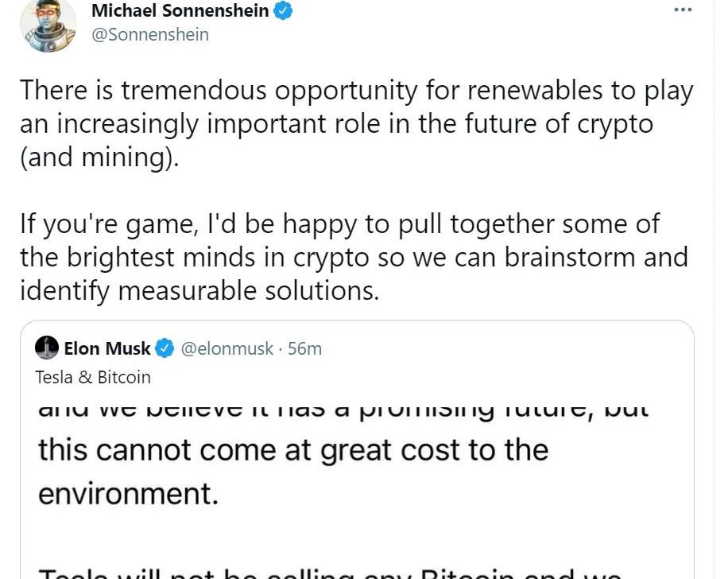Click the verified badge beside Michael Sonnenshein

(284, 11)
